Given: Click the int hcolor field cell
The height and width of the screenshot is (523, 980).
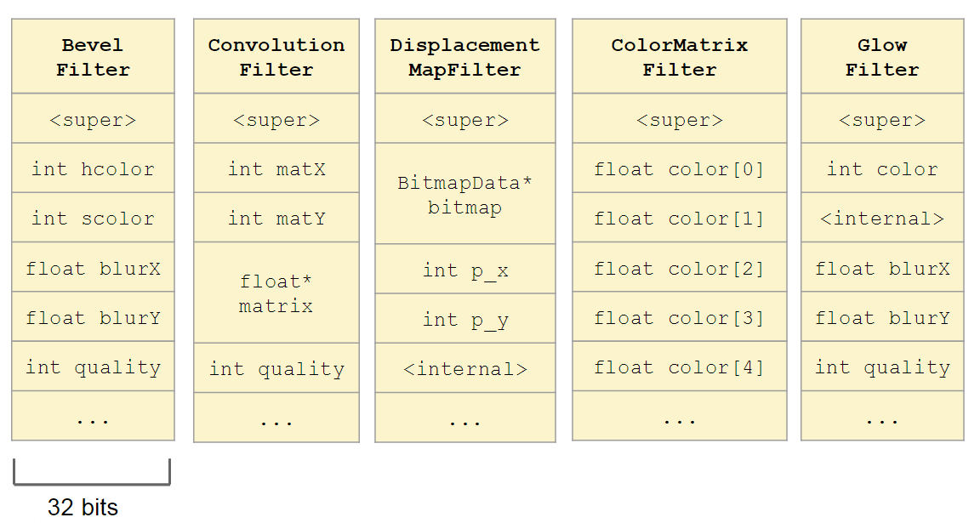Looking at the screenshot, I should tap(93, 168).
